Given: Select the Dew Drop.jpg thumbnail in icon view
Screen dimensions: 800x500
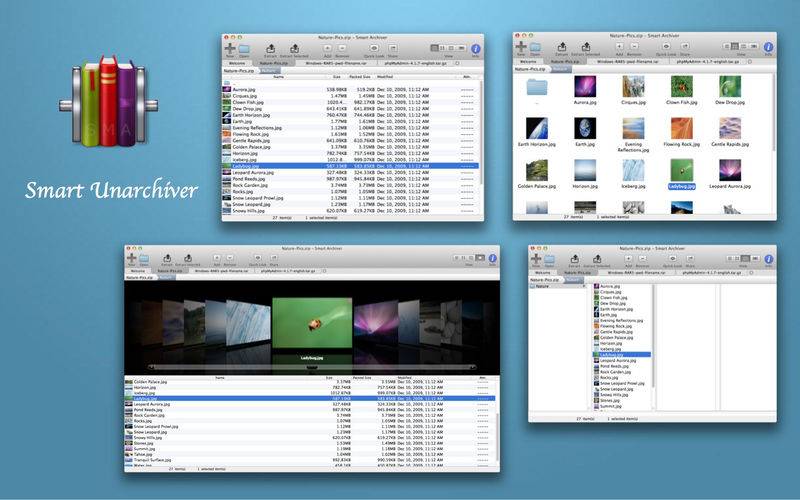Looking at the screenshot, I should click(730, 86).
